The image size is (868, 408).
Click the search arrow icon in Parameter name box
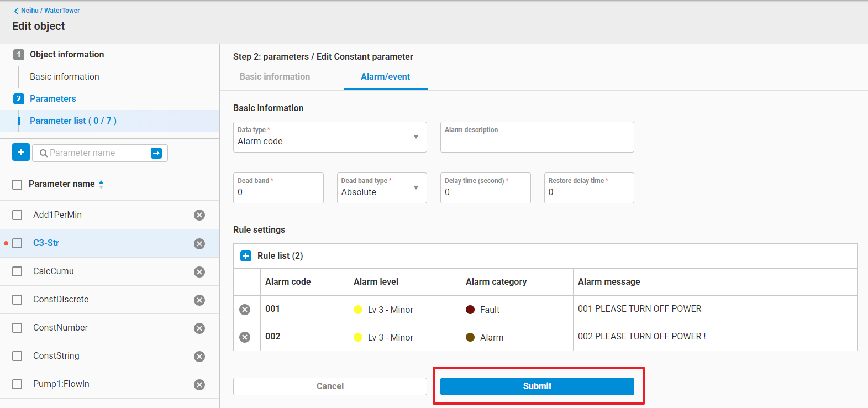pos(156,153)
